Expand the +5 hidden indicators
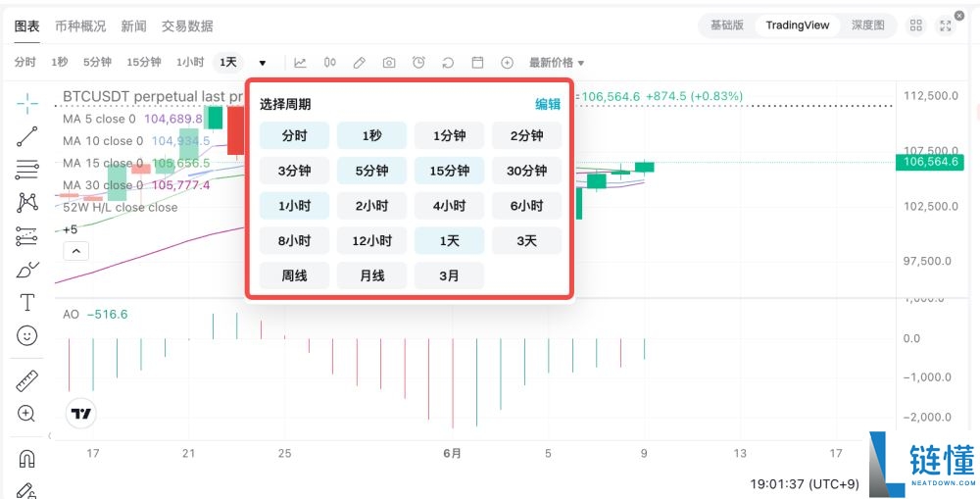The image size is (980, 499). (70, 229)
